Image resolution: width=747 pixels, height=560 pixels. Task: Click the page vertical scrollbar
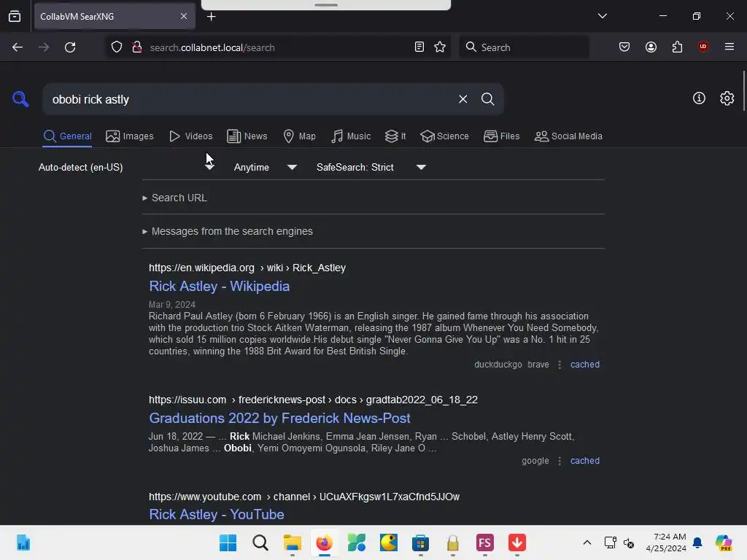(743, 90)
